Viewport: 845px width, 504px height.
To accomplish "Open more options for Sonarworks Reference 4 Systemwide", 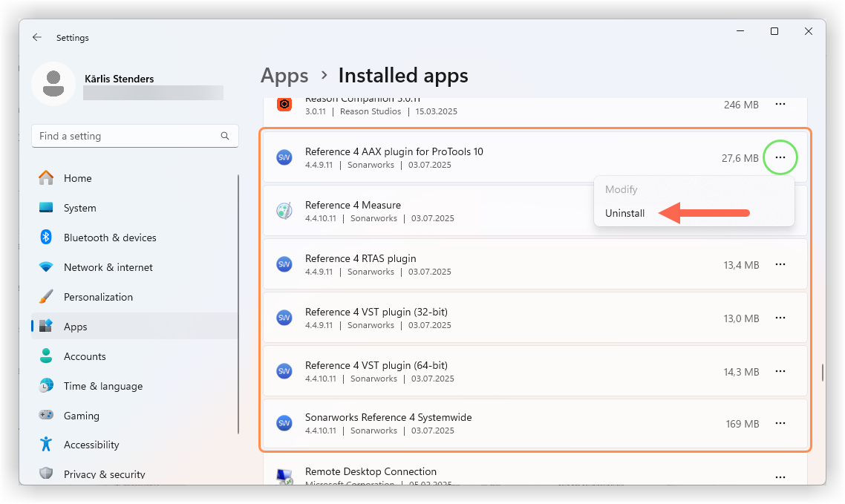I will (x=780, y=423).
